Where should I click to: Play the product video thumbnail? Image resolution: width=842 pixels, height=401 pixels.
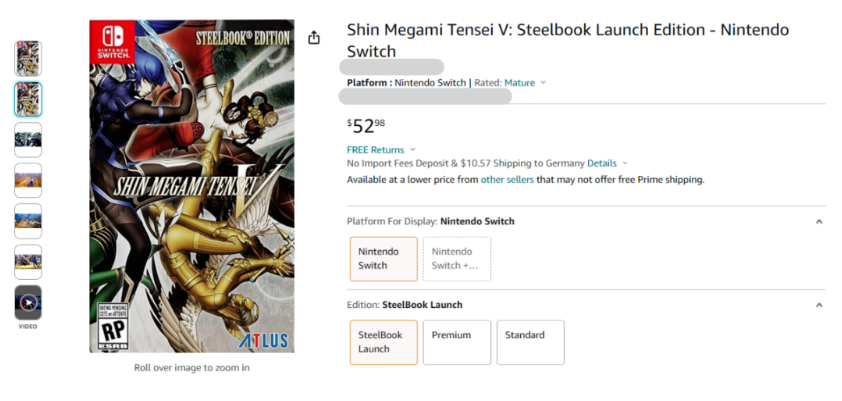28,302
